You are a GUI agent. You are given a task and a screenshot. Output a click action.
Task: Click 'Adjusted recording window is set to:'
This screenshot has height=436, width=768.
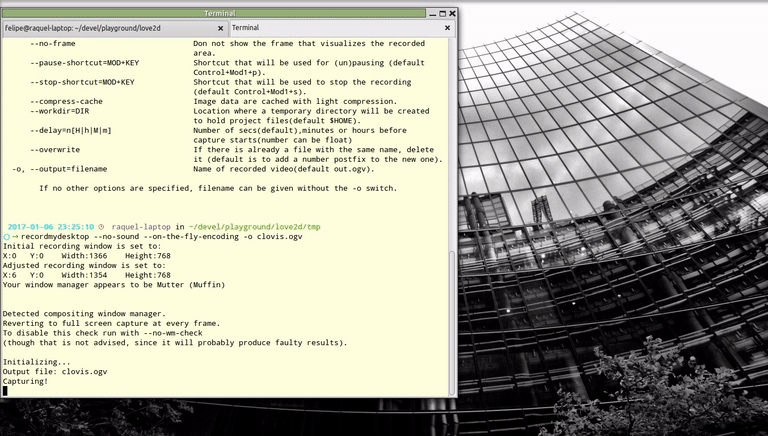tap(84, 266)
